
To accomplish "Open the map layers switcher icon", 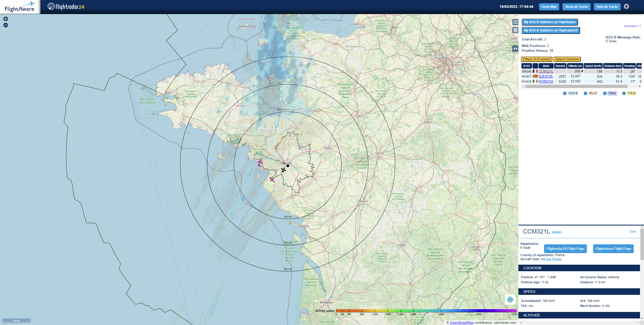I will (510, 299).
